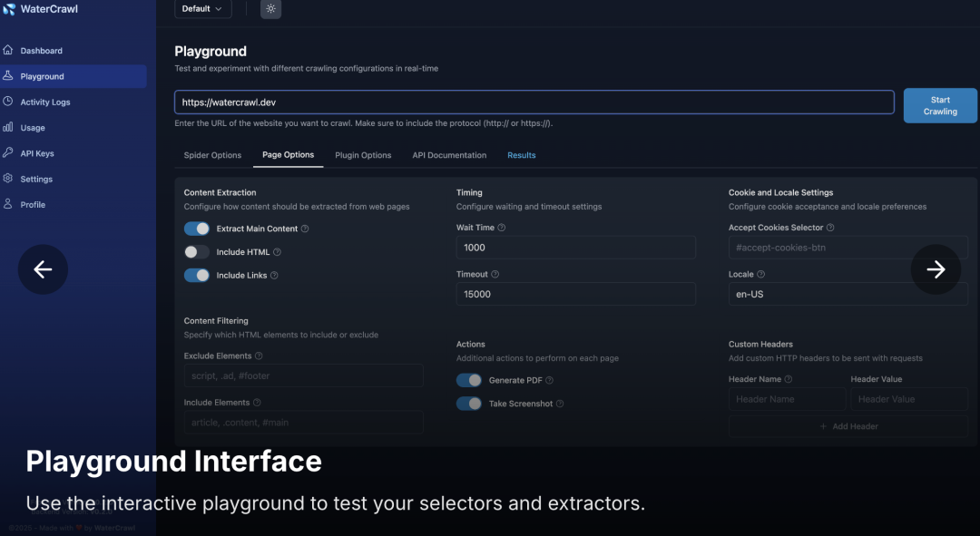This screenshot has width=980, height=536.
Task: Open the Default team dropdown
Action: coord(203,9)
